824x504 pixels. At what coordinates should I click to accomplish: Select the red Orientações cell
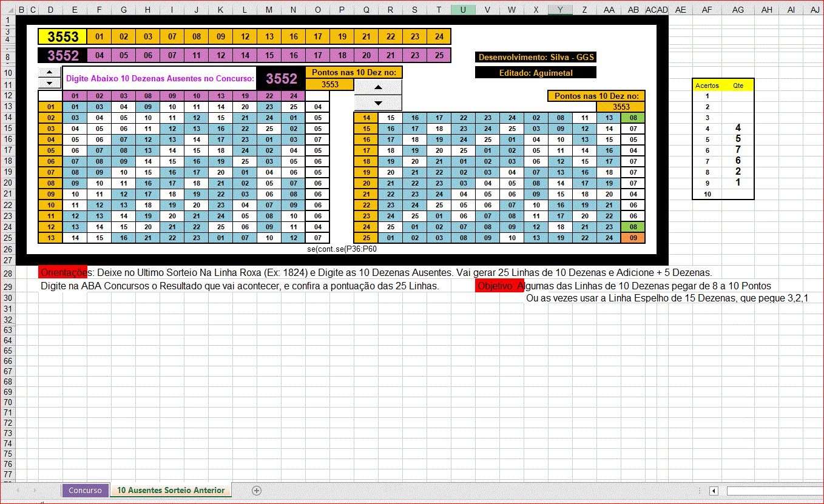coord(62,272)
